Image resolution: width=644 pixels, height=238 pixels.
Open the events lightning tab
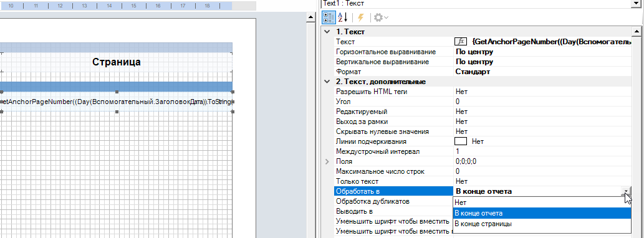[361, 17]
